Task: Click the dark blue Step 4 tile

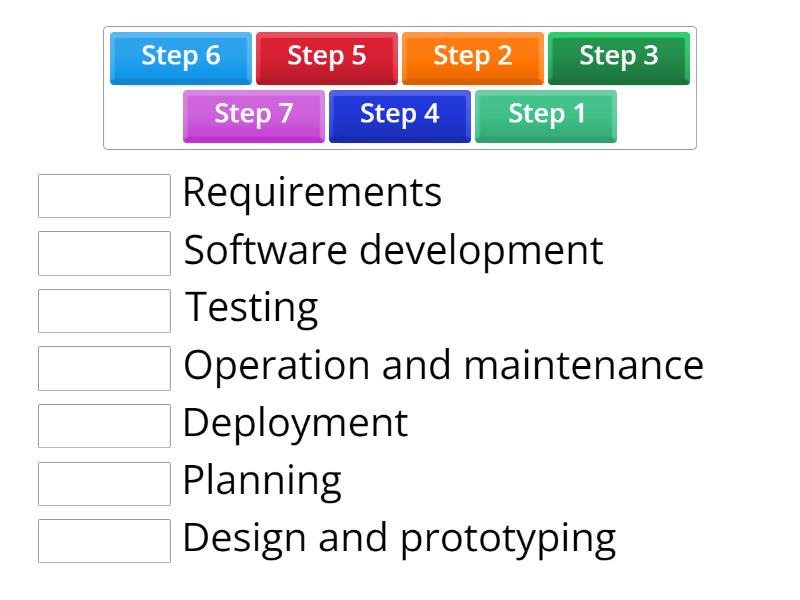Action: [399, 115]
